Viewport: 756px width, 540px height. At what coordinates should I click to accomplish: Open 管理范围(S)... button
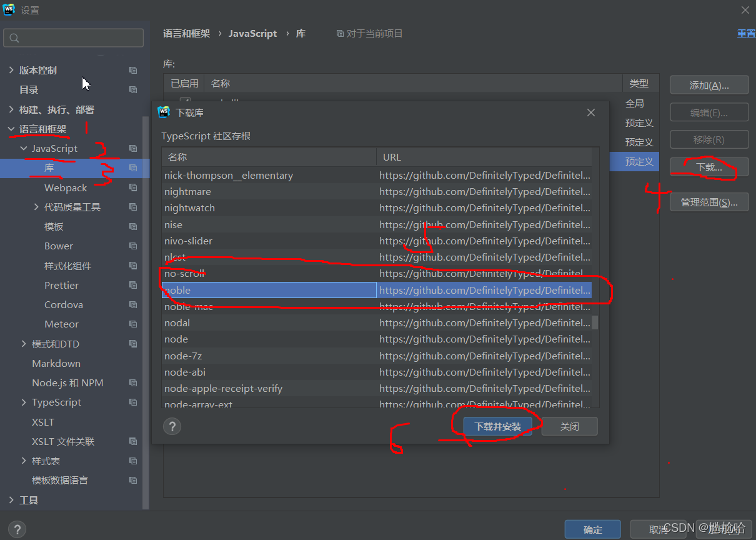click(x=709, y=202)
